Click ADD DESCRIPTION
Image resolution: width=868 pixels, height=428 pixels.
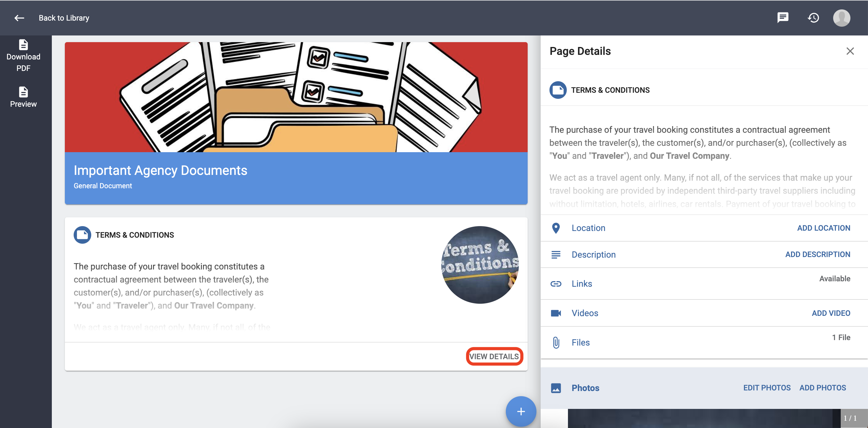pos(818,254)
